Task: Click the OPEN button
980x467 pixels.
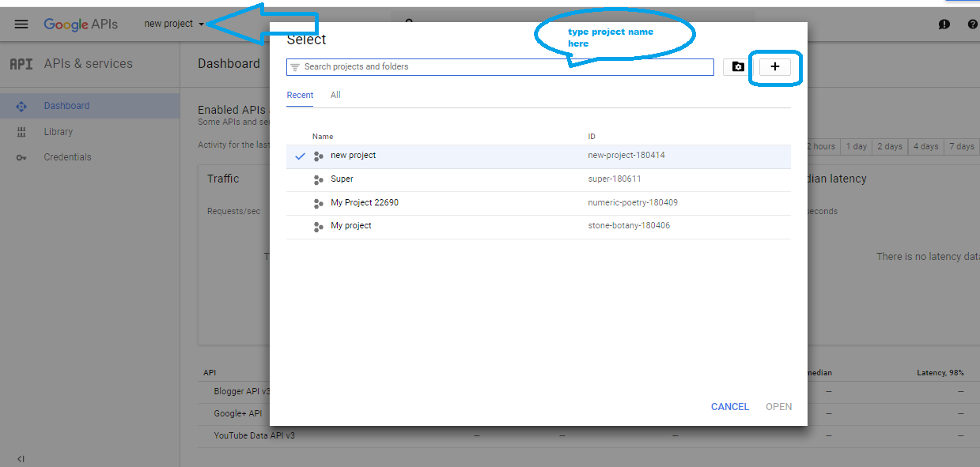Action: coord(779,407)
